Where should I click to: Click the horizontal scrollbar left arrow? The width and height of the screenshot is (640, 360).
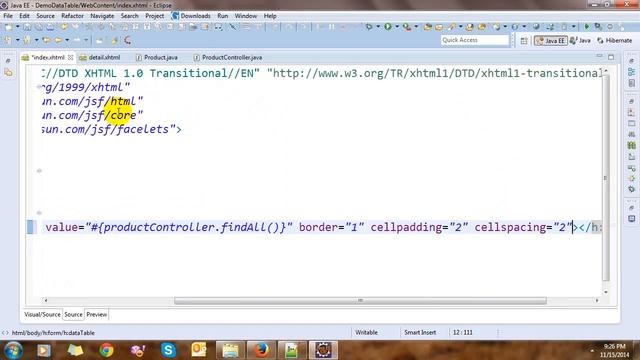(x=45, y=301)
